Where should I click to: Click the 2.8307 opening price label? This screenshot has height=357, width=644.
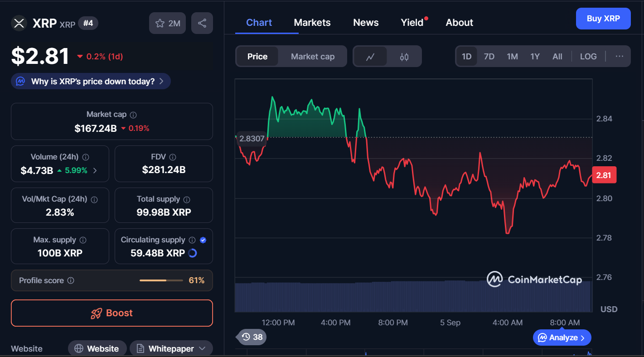tap(252, 139)
